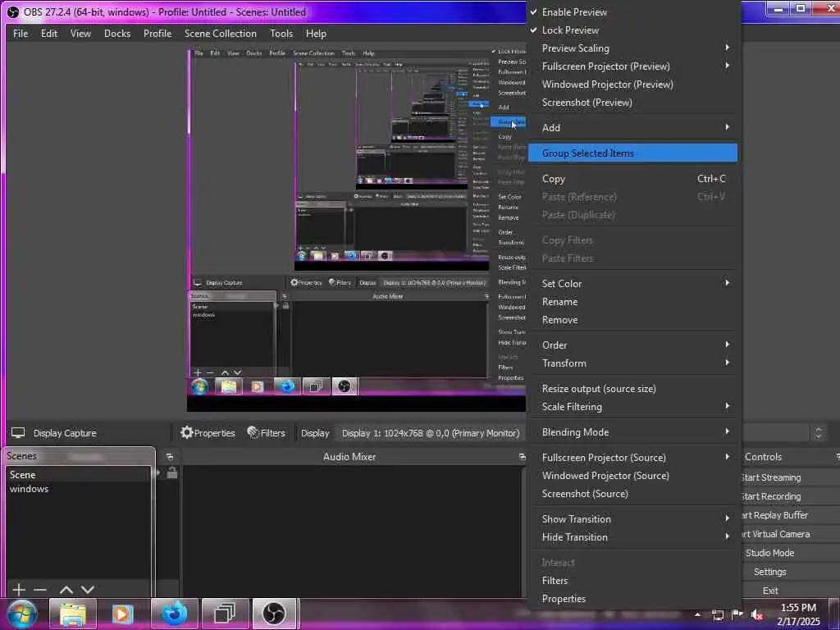Open the Profile menu
Screen dimensions: 840x630
click(x=157, y=33)
